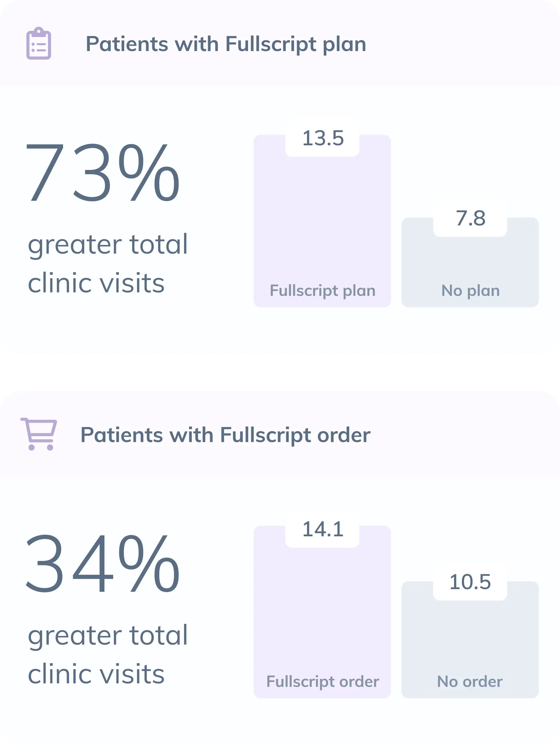This screenshot has height=745, width=560.
Task: Click the 13.5 value label
Action: (323, 139)
